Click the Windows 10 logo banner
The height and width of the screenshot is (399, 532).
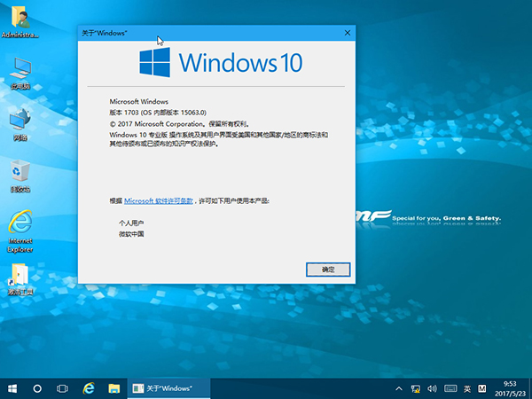pyautogui.click(x=221, y=62)
